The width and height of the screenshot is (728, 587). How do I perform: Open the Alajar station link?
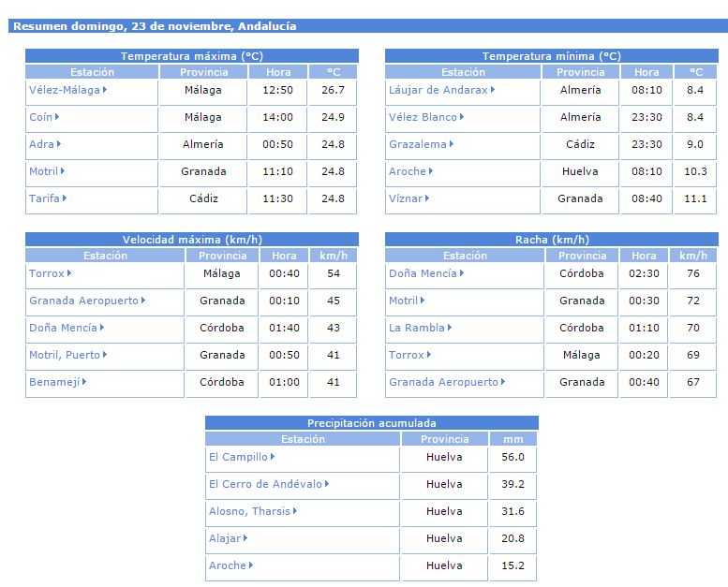tap(228, 538)
